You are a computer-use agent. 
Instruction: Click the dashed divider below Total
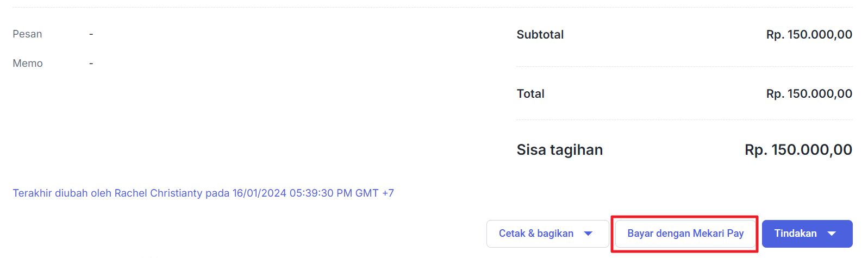684,119
